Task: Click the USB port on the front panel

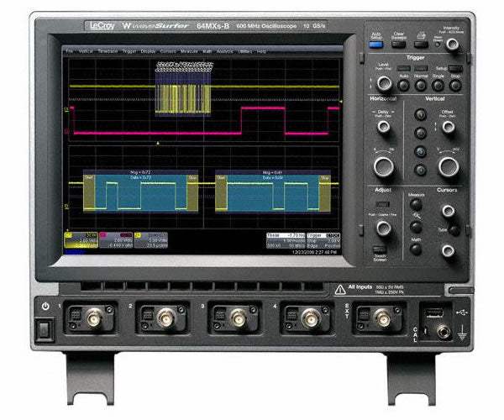Action: click(433, 314)
